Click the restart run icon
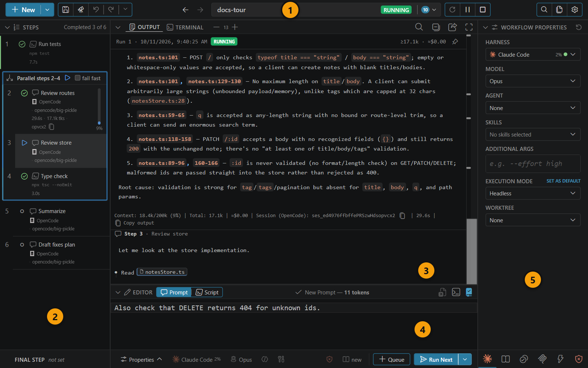588x368 pixels. tap(452, 10)
